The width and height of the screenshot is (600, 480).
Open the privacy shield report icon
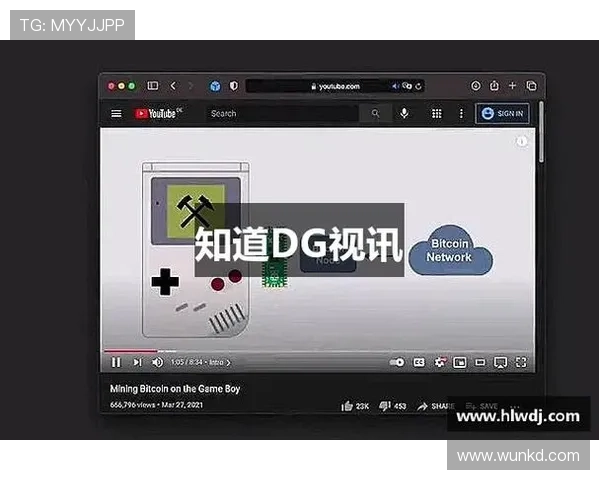coord(234,86)
